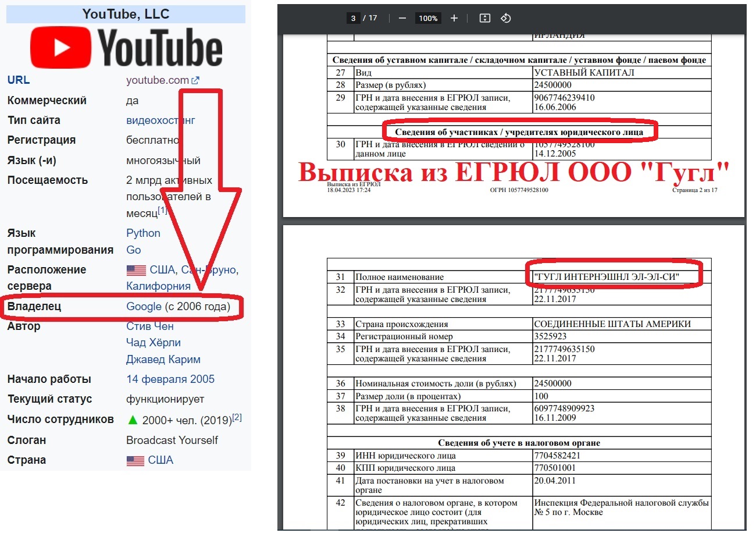
Task: Click the "3525923" registration number value
Action: pyautogui.click(x=551, y=336)
